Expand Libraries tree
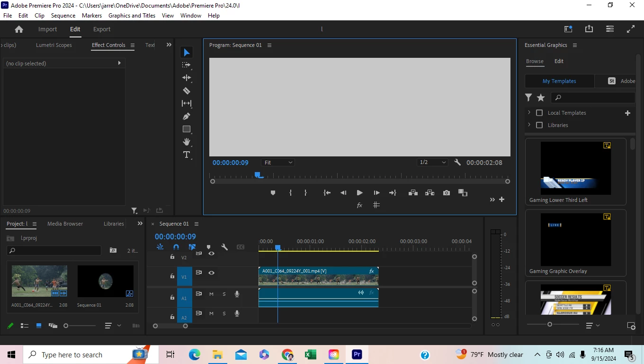Viewport: 644px width, 364px height. click(529, 125)
